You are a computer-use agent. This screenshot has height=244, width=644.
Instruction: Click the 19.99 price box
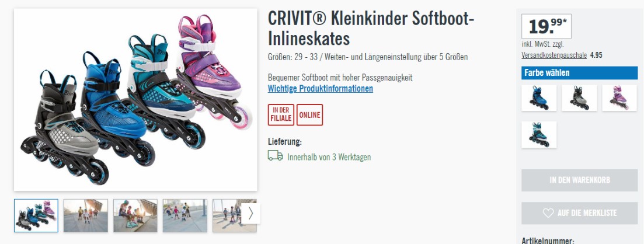pos(546,26)
